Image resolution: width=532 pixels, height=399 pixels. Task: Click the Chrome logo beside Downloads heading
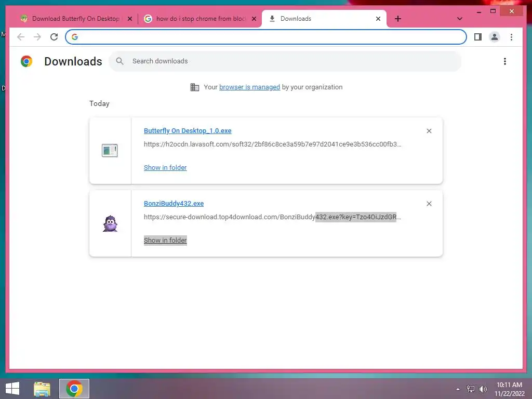[x=26, y=61]
